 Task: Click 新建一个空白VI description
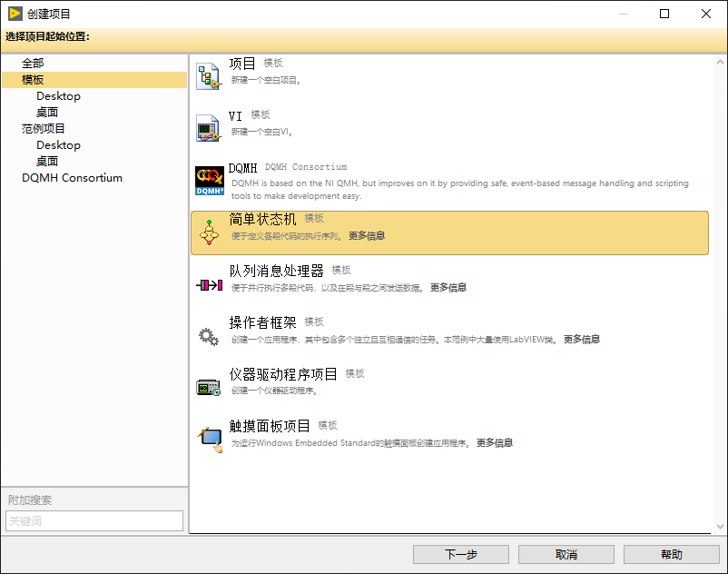(261, 133)
